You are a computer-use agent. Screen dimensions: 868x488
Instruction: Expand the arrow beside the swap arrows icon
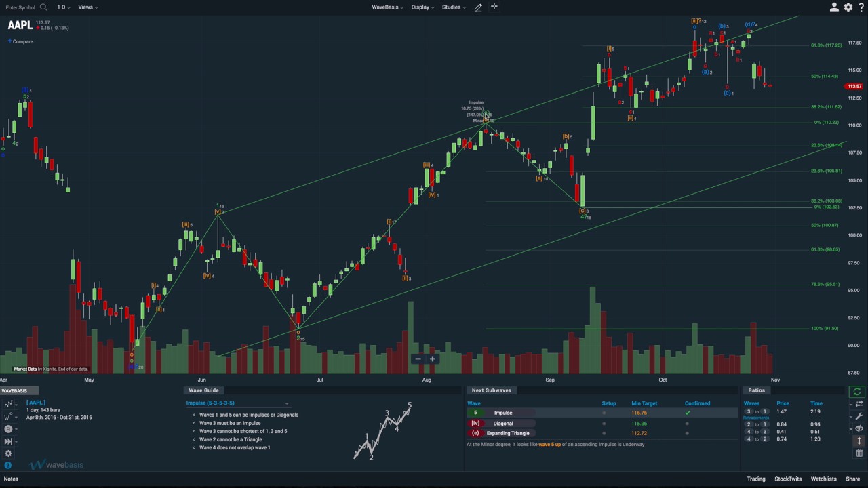coord(852,404)
